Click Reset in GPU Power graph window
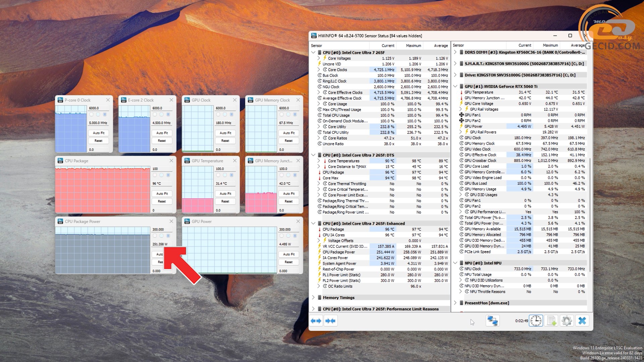 289,262
